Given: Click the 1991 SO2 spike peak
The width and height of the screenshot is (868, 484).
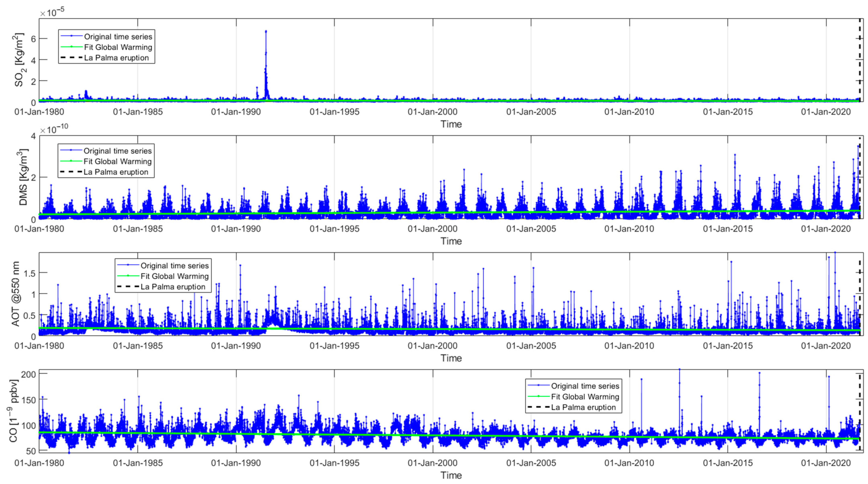Looking at the screenshot, I should [x=266, y=31].
